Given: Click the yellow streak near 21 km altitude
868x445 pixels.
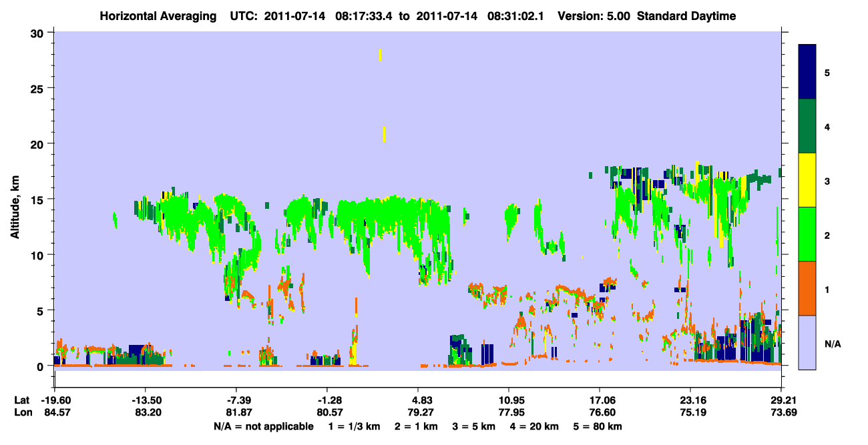Looking at the screenshot, I should coord(384,134).
